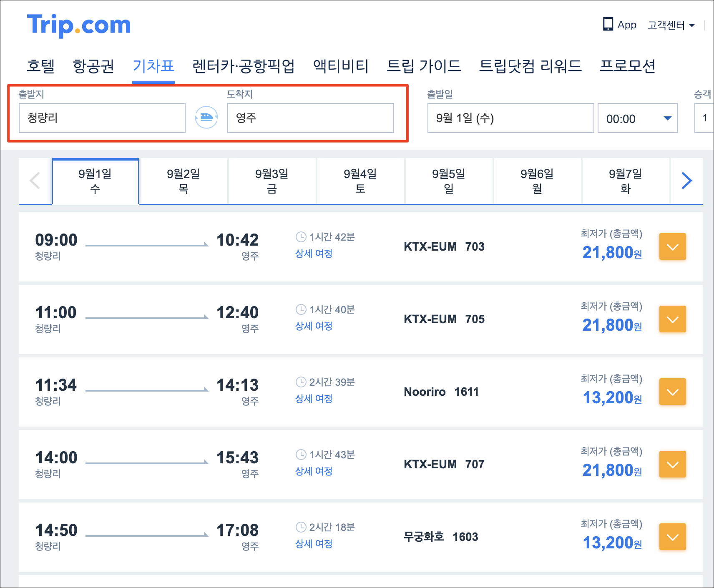The width and height of the screenshot is (714, 588).
Task: Open 렌터카·공항픽업 menu
Action: (244, 66)
